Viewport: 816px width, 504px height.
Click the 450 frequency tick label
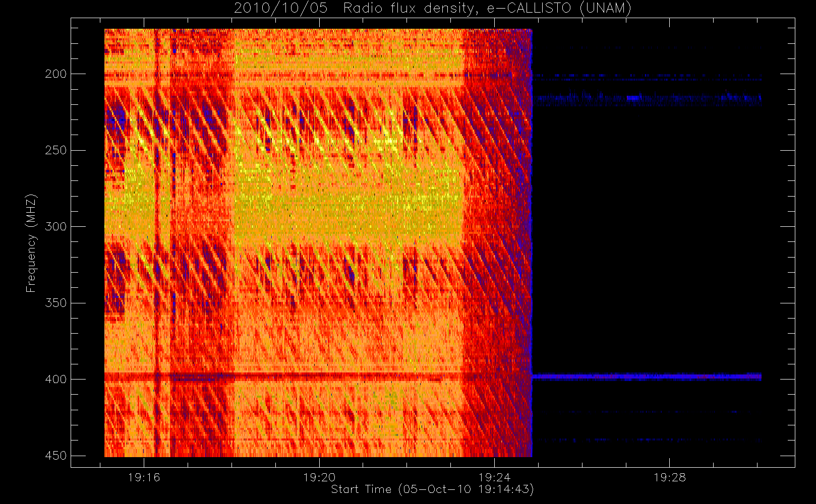click(x=55, y=456)
